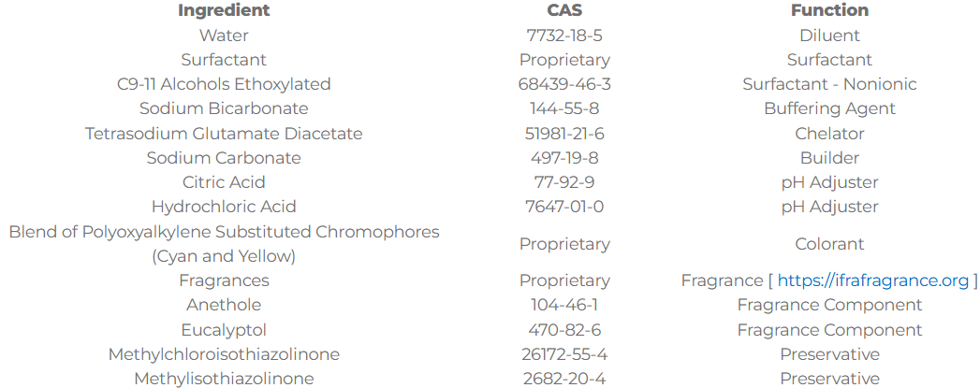Click the Chelator function cell
This screenshot has width=980, height=388.
coord(829,134)
